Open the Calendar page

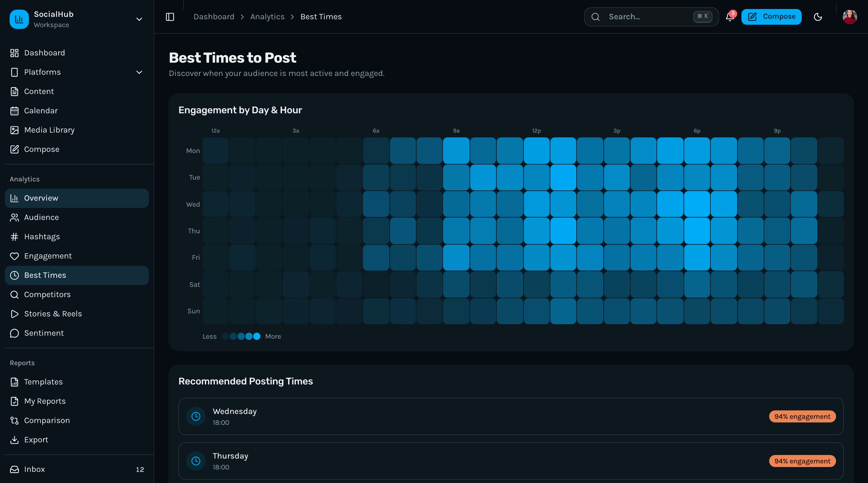tap(77, 111)
